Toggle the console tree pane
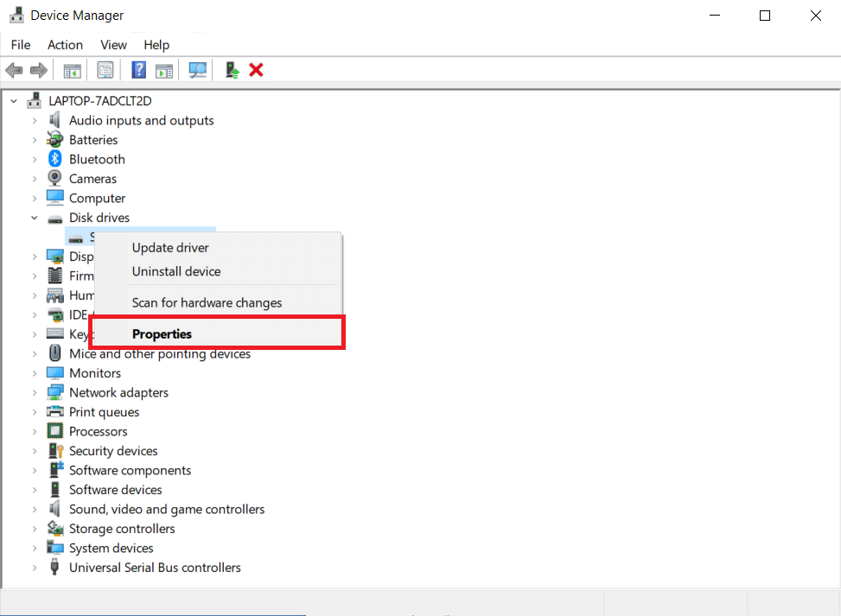841x616 pixels. (x=72, y=70)
